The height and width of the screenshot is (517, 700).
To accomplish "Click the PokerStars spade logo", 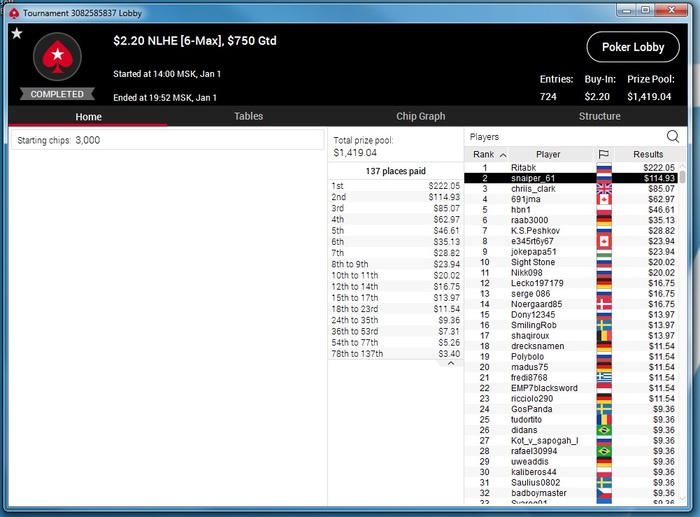I will 57,57.
